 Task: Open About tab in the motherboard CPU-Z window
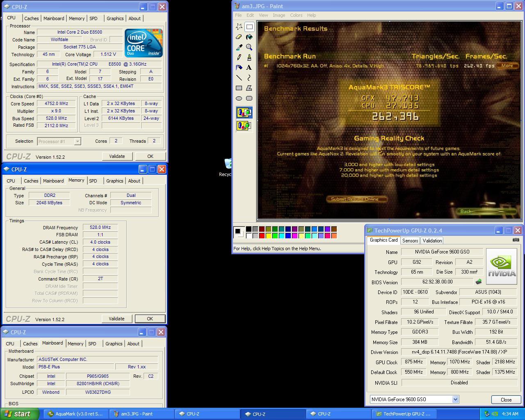133,344
